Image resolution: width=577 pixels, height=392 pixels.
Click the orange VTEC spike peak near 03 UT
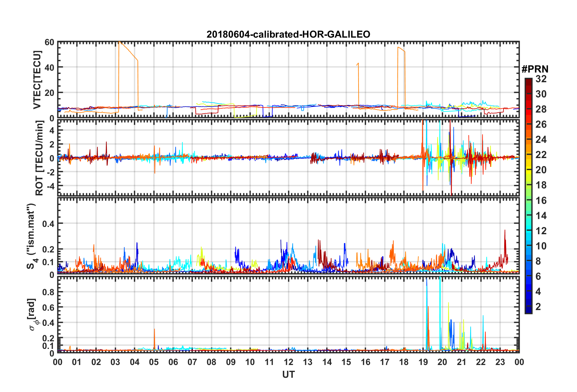click(119, 42)
